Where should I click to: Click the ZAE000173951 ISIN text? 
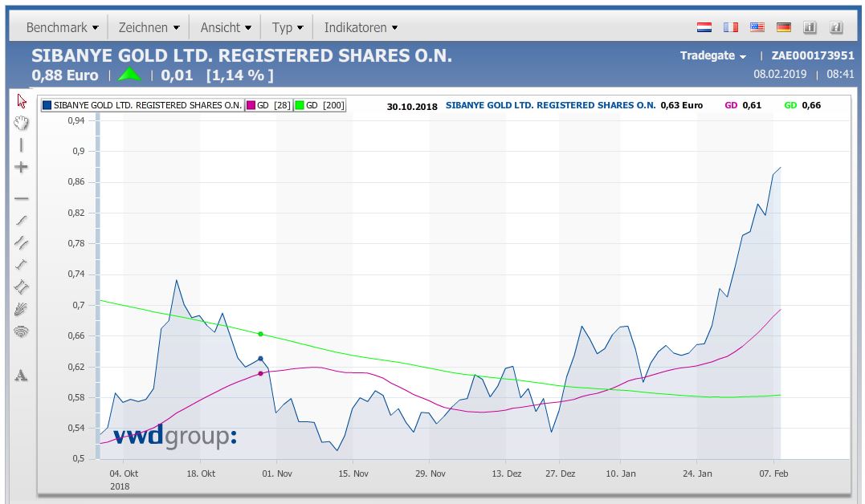click(812, 56)
